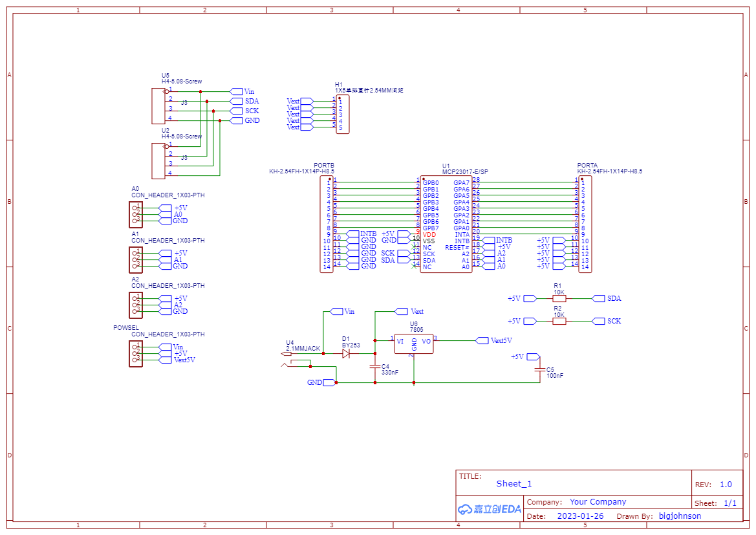Select resistor R2 symbol

pos(559,322)
